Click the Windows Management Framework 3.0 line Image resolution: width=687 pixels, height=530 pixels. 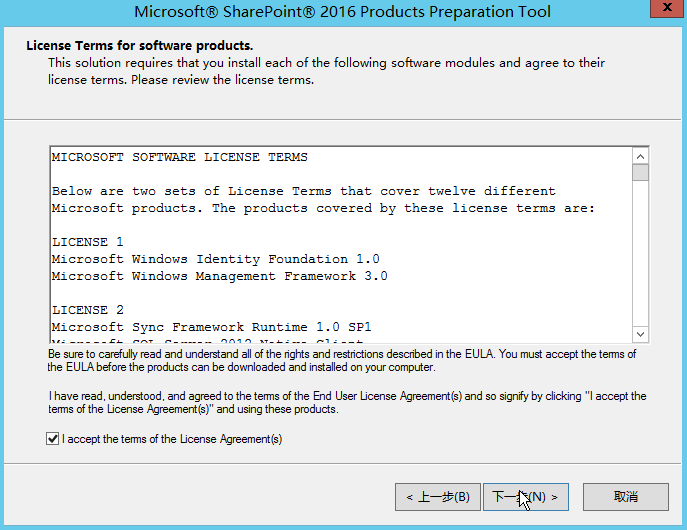(220, 276)
